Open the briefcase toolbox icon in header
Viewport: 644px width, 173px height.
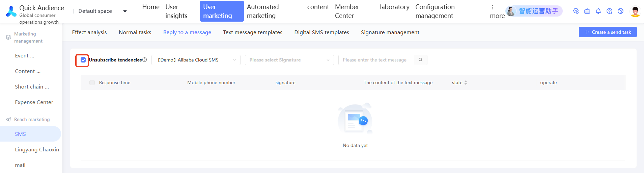(587, 11)
